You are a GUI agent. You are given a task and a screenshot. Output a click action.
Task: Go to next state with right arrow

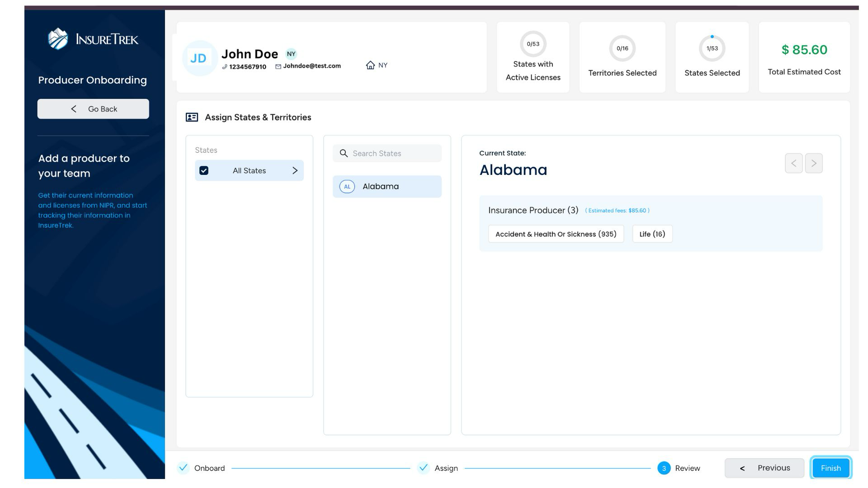coord(813,164)
